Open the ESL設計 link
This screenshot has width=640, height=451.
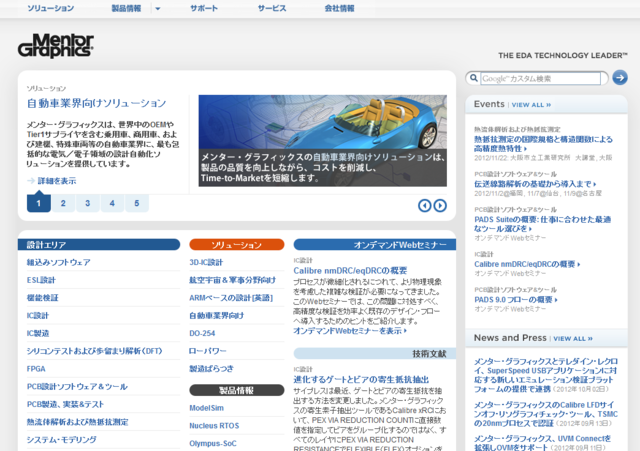point(41,280)
